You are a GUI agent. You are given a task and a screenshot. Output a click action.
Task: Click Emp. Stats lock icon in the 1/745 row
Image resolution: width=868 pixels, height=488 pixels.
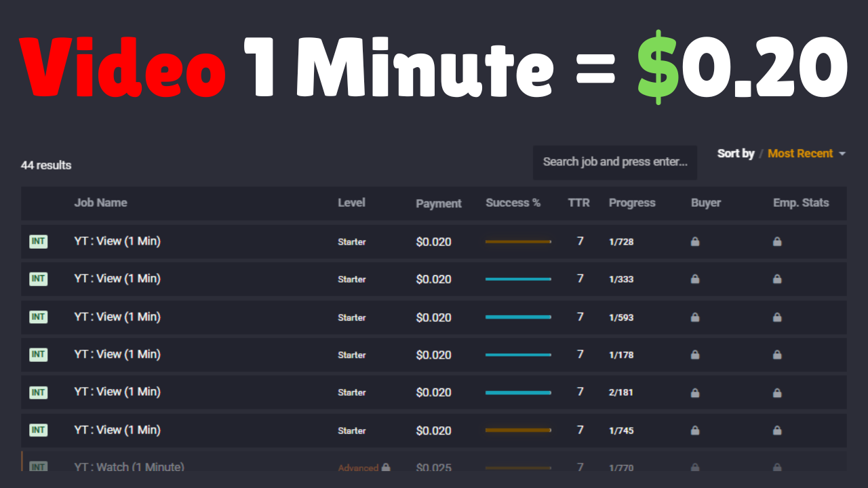[777, 430]
